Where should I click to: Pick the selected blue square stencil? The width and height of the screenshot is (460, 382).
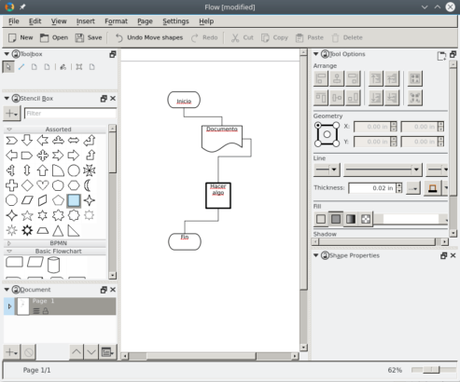pos(73,201)
